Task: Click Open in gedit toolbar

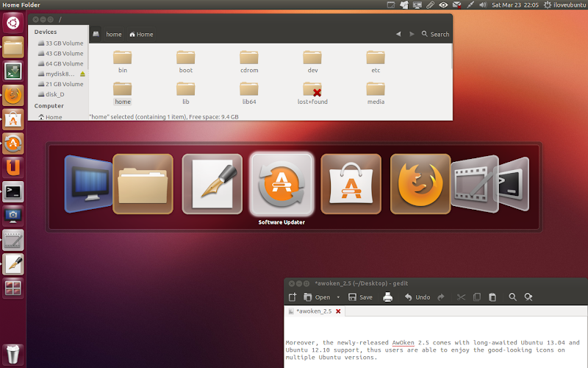Action: click(317, 297)
